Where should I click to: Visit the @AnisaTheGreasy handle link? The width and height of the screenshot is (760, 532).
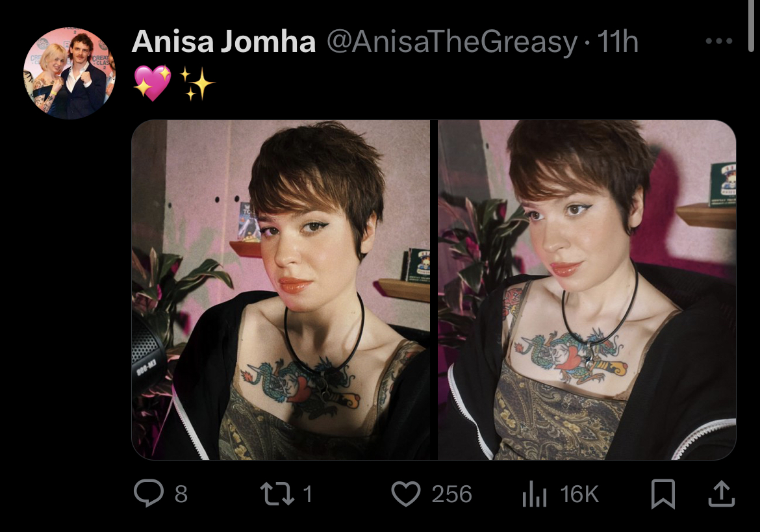tap(452, 42)
